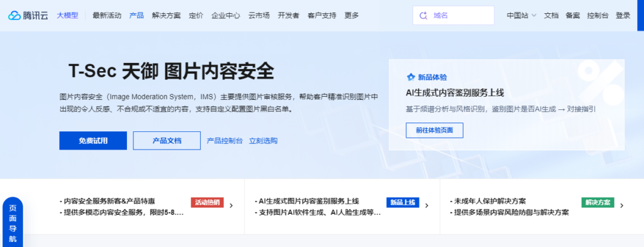Image resolution: width=644 pixels, height=247 pixels.
Task: Open the 新品上线 card arrow
Action: (x=427, y=206)
